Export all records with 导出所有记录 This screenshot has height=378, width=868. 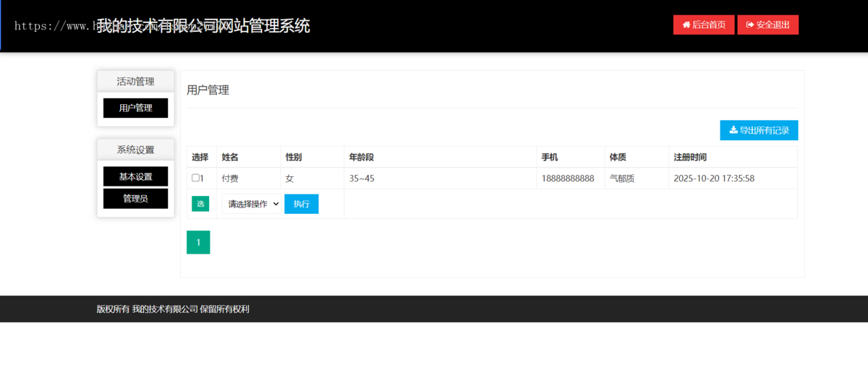pos(759,130)
